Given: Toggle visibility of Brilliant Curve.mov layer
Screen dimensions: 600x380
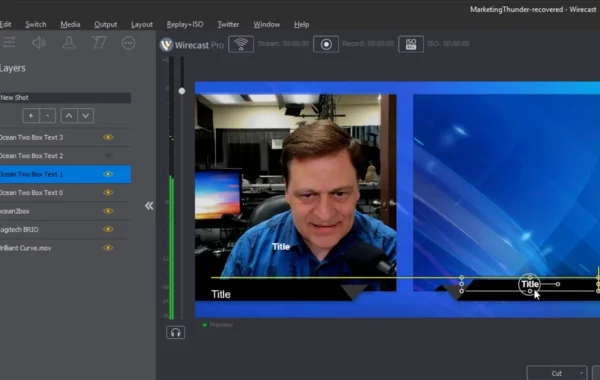Looking at the screenshot, I should 108,248.
